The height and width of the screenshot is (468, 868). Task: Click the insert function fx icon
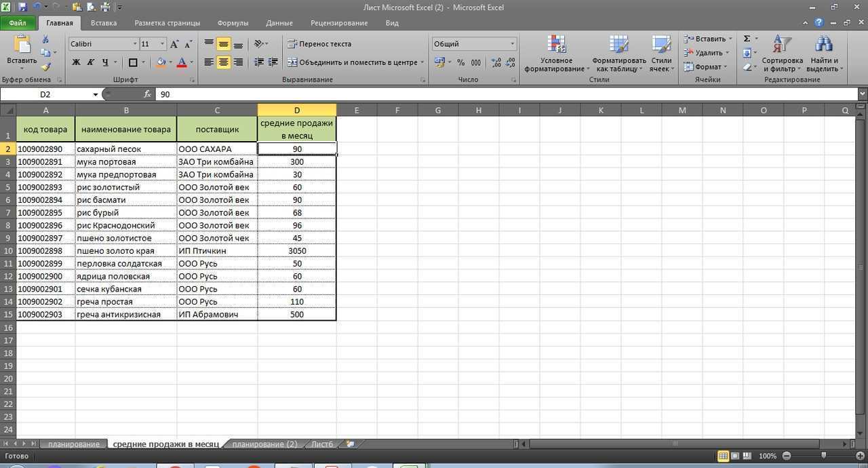click(147, 94)
